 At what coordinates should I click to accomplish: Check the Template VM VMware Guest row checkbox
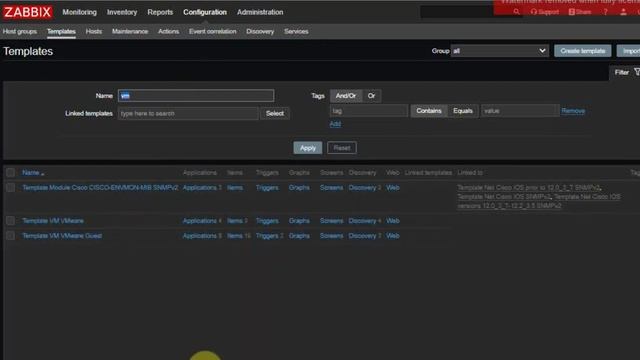11,236
